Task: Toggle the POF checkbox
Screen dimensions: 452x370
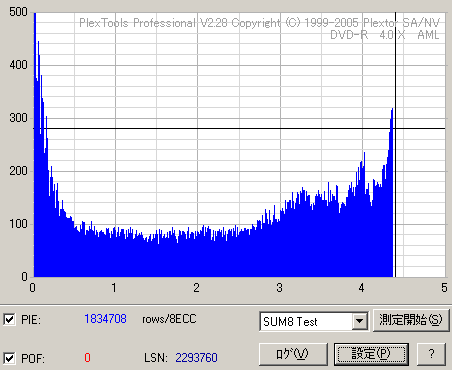Action: click(9, 358)
